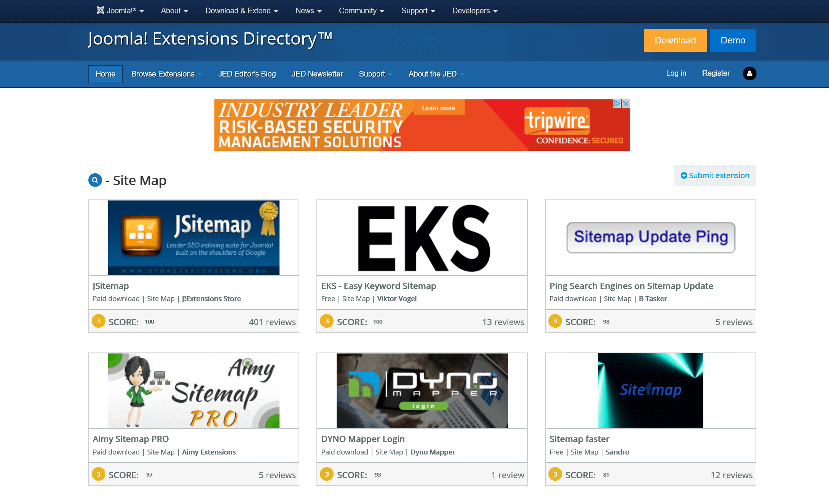Open JED Editor's Blog
Image resolution: width=829 pixels, height=504 pixels.
pyautogui.click(x=247, y=74)
